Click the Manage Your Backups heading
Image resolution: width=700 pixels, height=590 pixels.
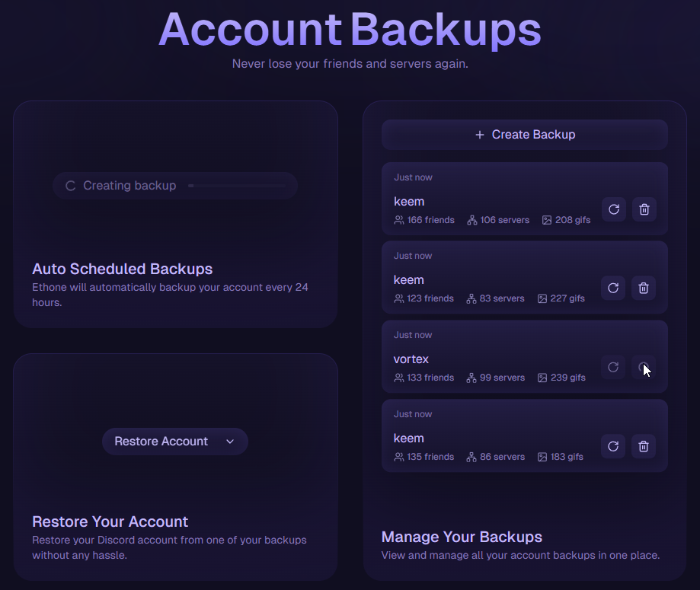[462, 537]
